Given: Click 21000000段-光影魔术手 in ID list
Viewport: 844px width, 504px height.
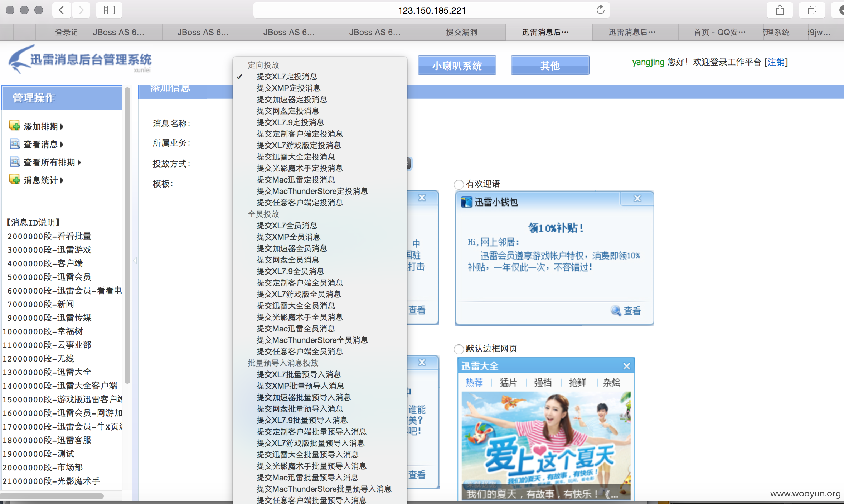Looking at the screenshot, I should [x=51, y=481].
